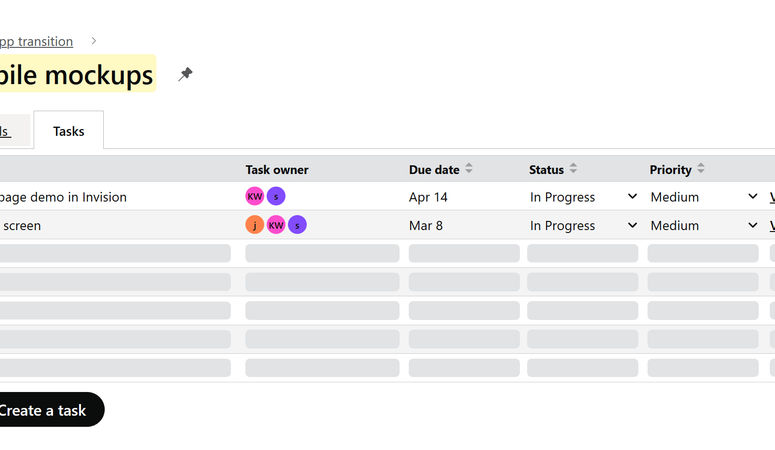The image size is (775, 450).
Task: Click purple s avatar in the Invision demo row
Action: point(276,196)
